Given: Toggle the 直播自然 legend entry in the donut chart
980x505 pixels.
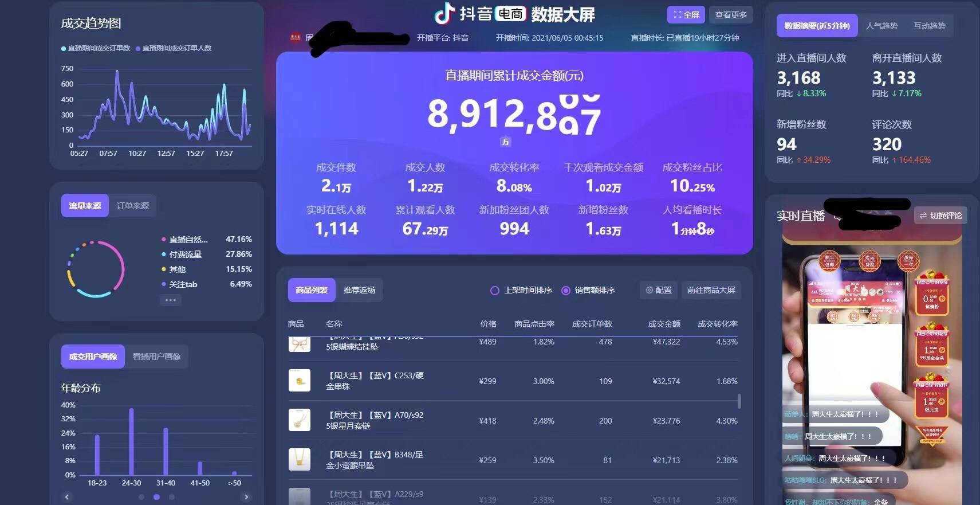Looking at the screenshot, I should pos(185,240).
